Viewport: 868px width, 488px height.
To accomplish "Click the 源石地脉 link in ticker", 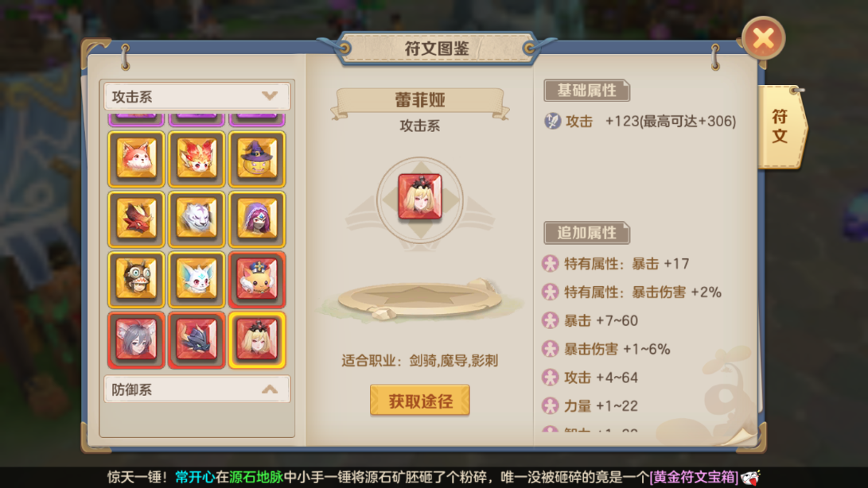I will click(x=255, y=477).
